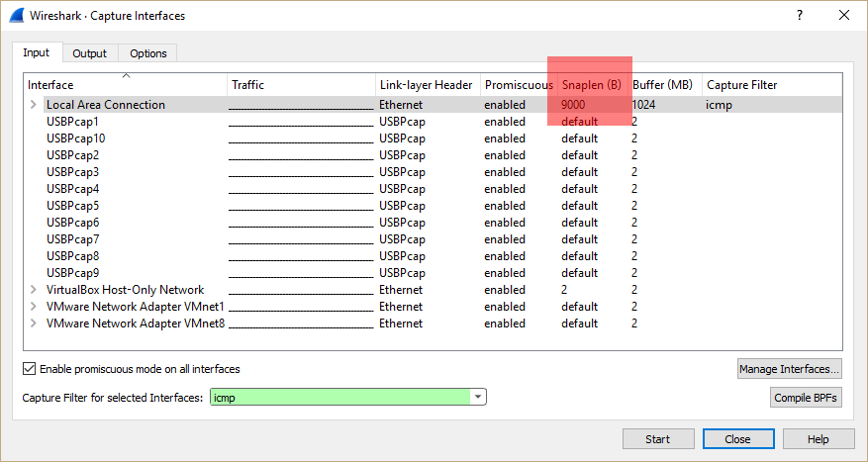The width and height of the screenshot is (868, 462).
Task: Click the Compile BPFs button
Action: 806,398
